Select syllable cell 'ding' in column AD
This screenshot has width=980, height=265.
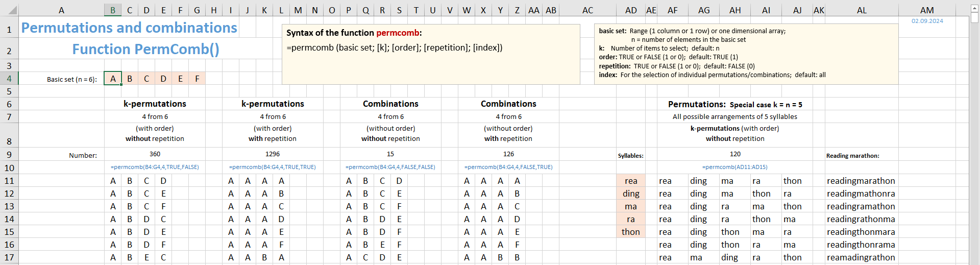click(631, 194)
